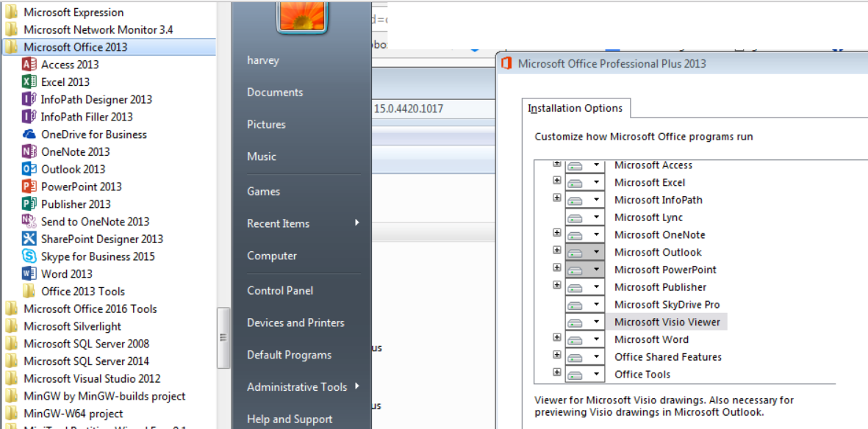Open the install state dropdown for Microsoft Word
Viewport: 868px width, 429px height.
[x=597, y=338]
